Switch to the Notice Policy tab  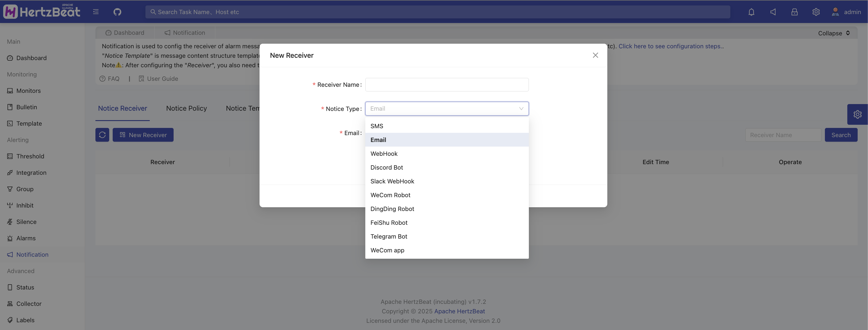click(186, 109)
